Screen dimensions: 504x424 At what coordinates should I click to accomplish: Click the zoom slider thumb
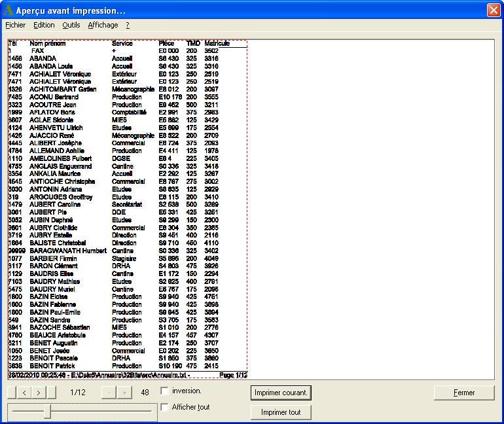[48, 412]
